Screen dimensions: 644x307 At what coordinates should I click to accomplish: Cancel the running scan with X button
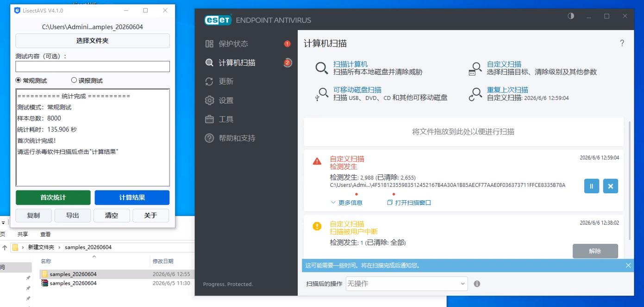(x=610, y=186)
